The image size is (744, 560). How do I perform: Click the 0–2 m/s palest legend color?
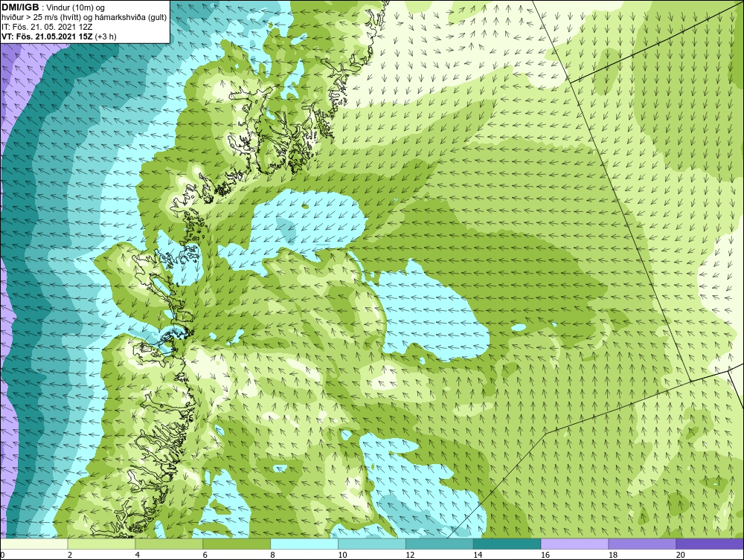coord(34,544)
